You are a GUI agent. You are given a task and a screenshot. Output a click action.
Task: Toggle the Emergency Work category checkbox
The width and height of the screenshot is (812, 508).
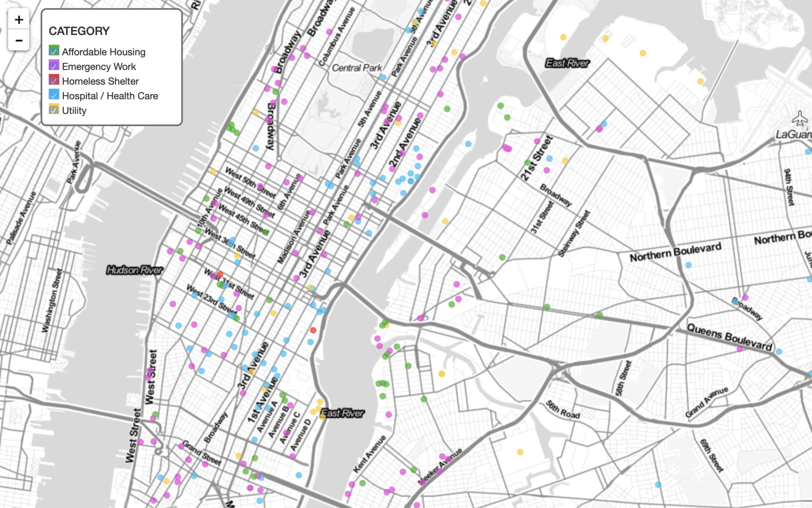click(x=54, y=66)
